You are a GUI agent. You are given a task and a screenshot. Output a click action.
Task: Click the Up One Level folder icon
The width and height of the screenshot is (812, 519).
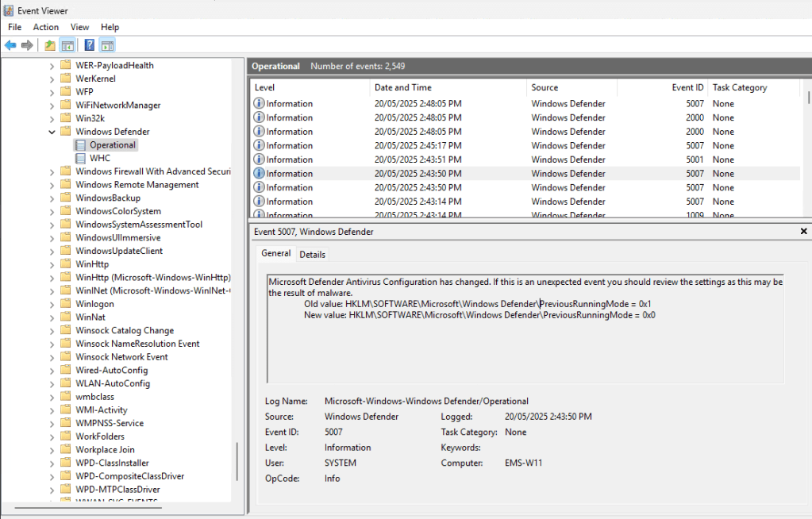point(50,45)
